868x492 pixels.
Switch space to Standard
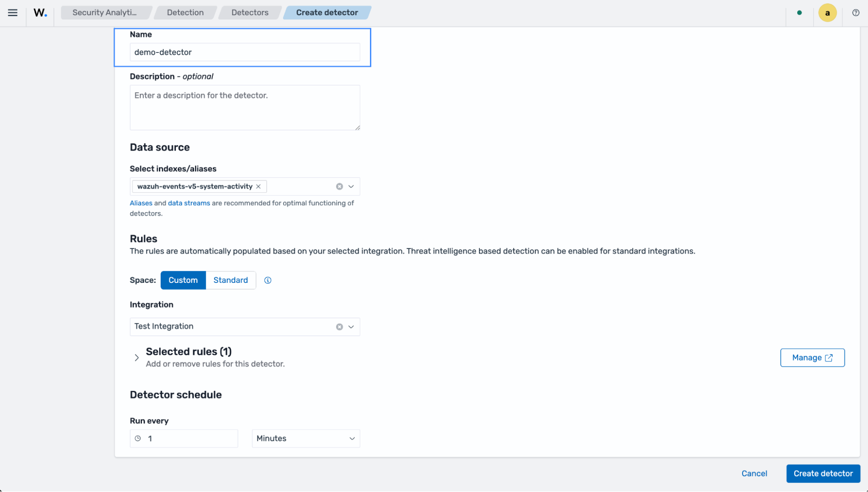(x=231, y=280)
